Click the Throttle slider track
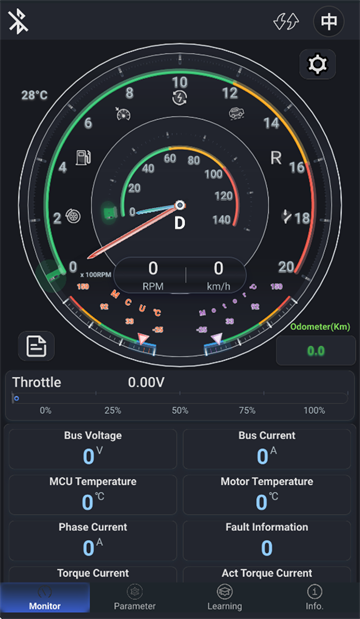360x619 pixels. click(180, 398)
